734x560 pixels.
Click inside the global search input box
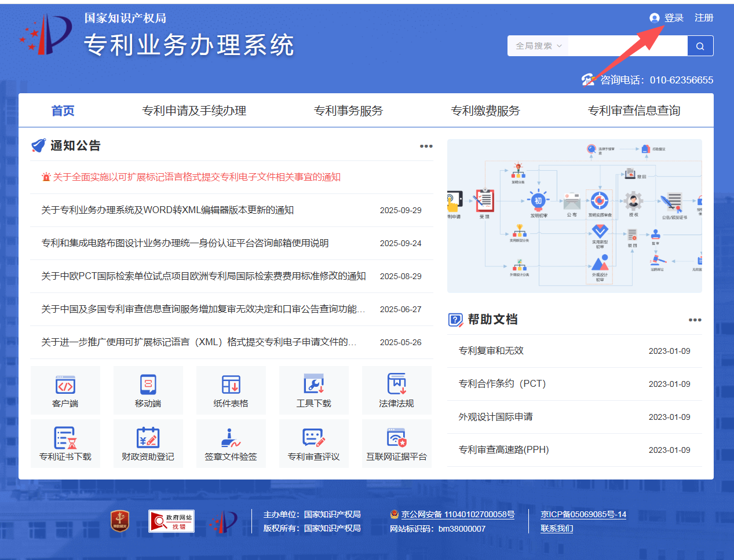[x=629, y=45]
